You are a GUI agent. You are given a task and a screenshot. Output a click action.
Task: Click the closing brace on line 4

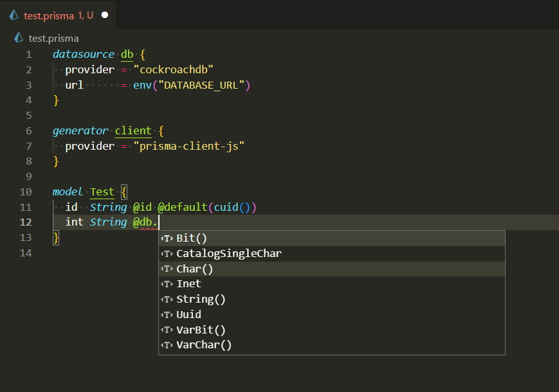pyautogui.click(x=56, y=100)
